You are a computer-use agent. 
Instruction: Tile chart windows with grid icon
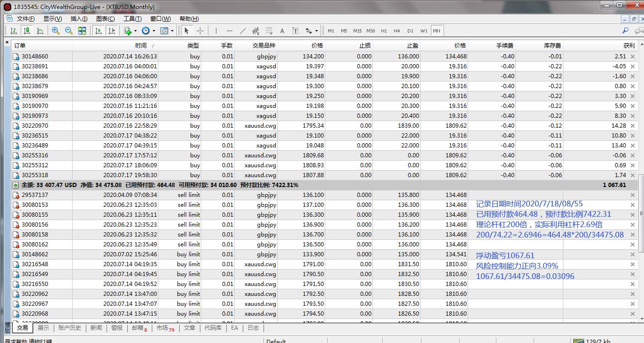point(82,31)
